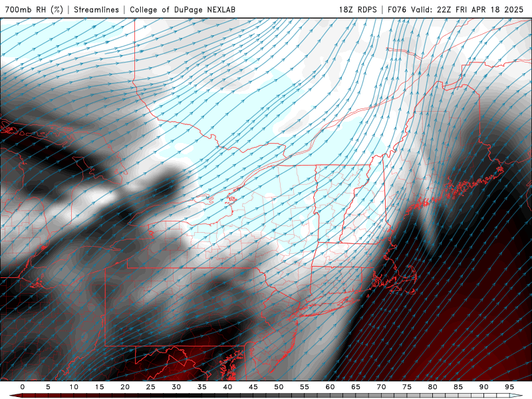Click the '70' tick label on color scale

[381, 387]
